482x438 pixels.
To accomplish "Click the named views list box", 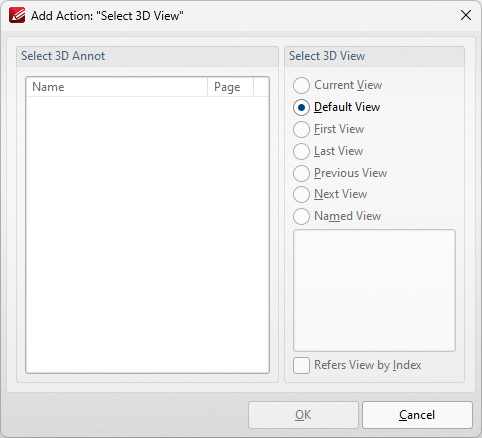I will (374, 290).
